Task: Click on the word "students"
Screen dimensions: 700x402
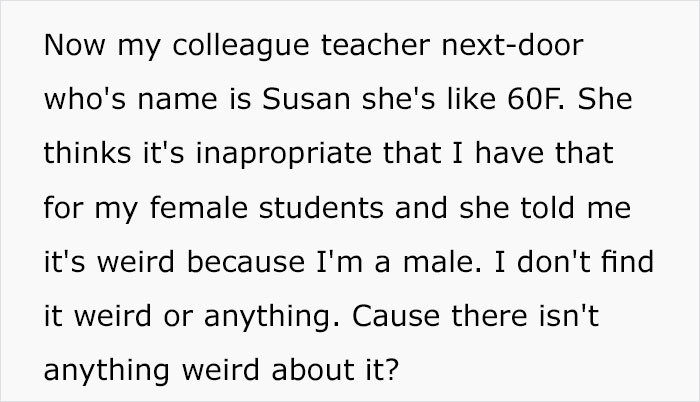Action: point(321,208)
